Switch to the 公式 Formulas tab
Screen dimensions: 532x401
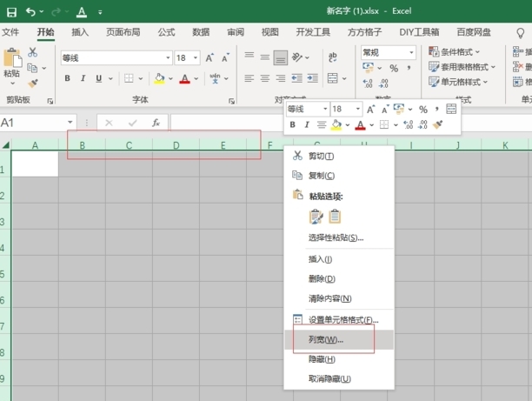pyautogui.click(x=166, y=32)
